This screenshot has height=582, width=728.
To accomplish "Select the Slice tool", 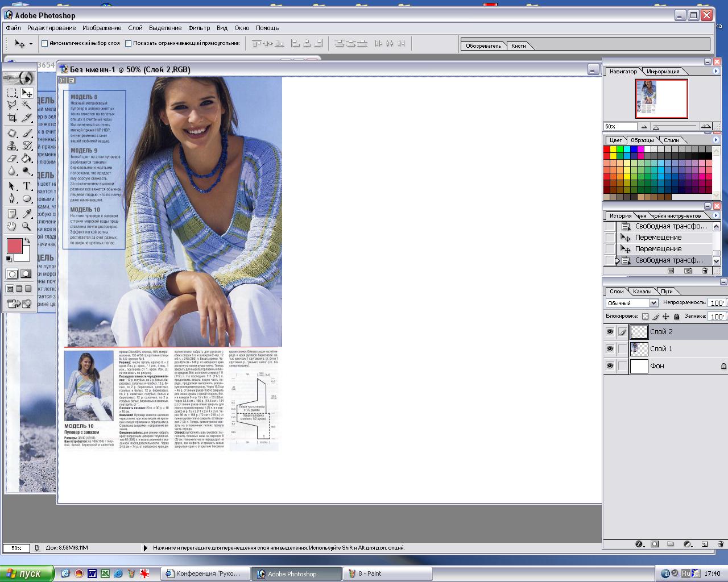I will pos(27,118).
